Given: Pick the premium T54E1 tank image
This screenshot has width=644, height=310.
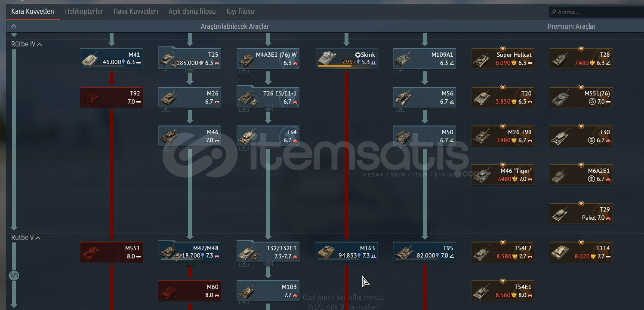Looking at the screenshot, I should tap(482, 292).
